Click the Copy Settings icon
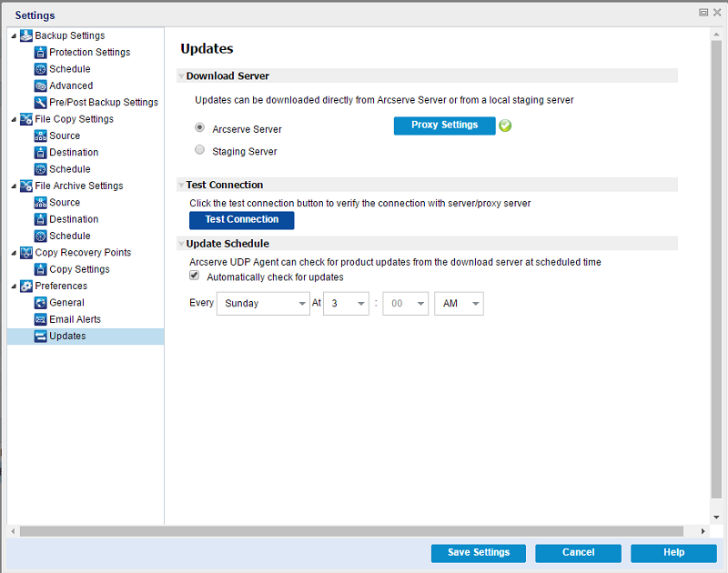This screenshot has width=728, height=573. coord(40,269)
